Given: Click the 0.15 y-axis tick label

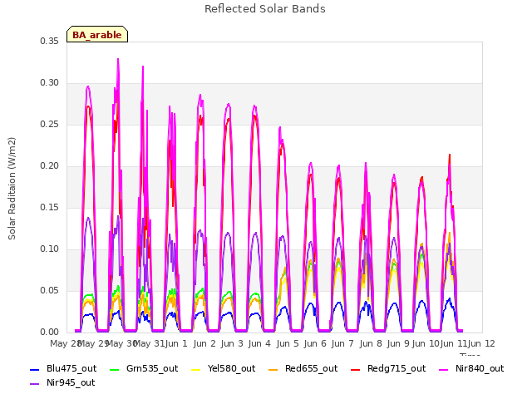Looking at the screenshot, I should point(49,207).
